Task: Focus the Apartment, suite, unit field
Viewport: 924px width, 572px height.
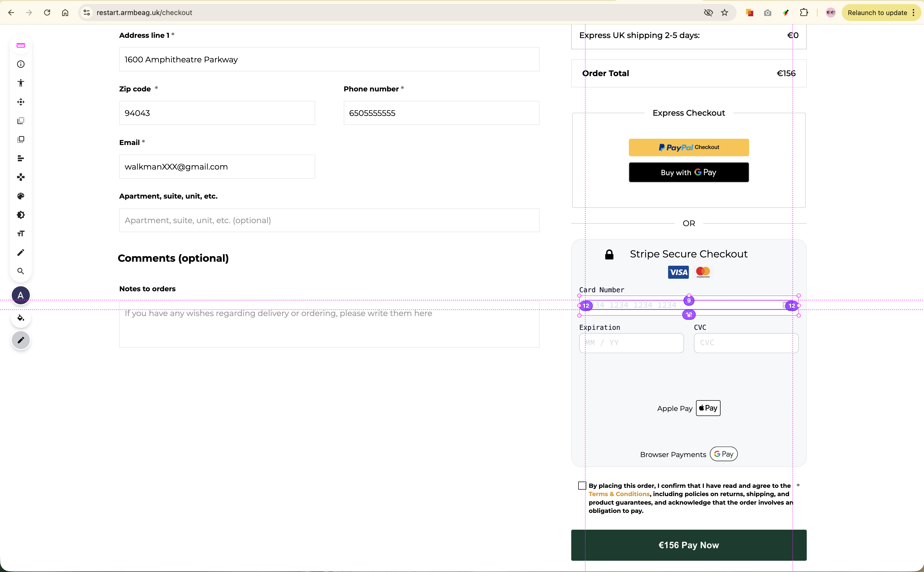Action: point(329,220)
